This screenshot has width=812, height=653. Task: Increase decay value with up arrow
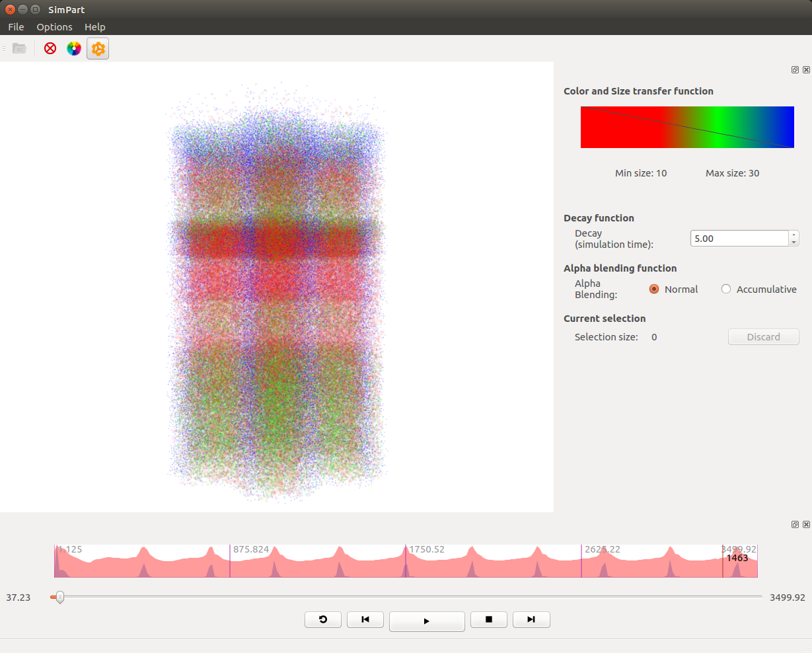point(794,235)
